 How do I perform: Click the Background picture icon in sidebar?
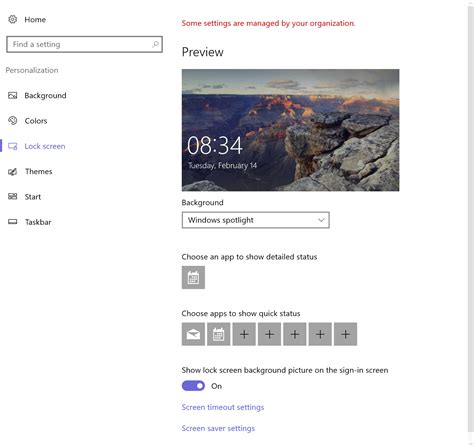(x=12, y=96)
